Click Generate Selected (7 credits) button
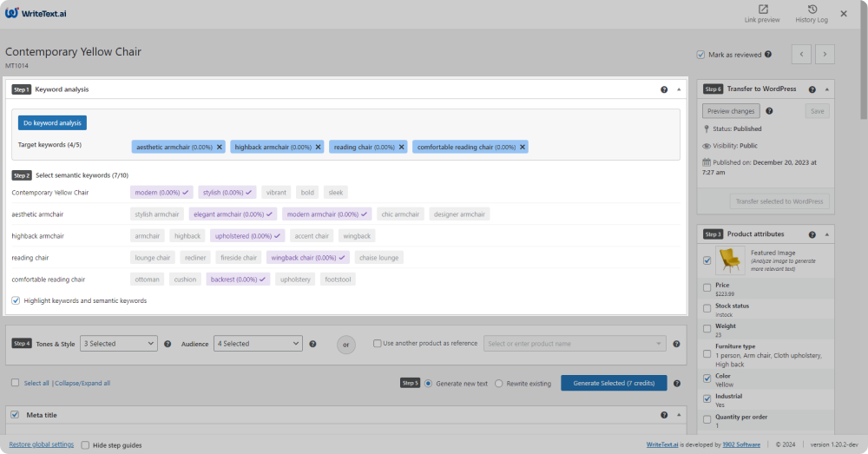Viewport: 868px width, 454px height. [x=614, y=383]
